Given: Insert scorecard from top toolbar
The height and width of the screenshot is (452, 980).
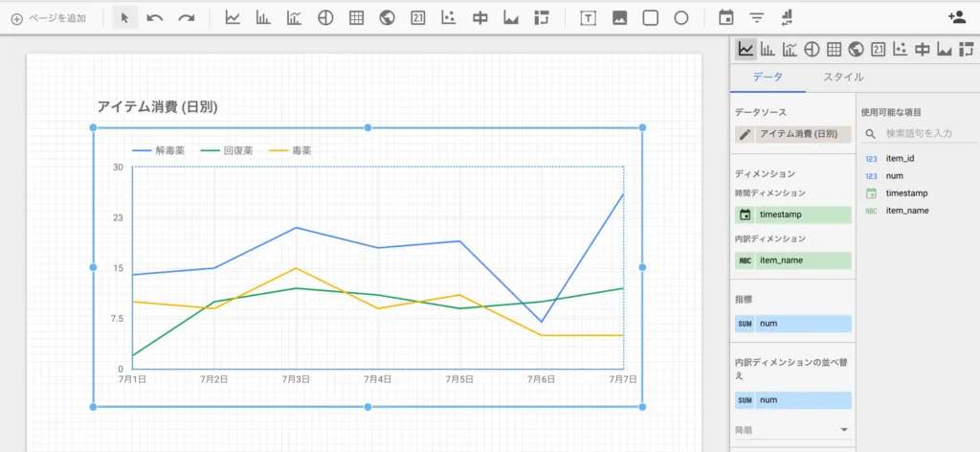Looking at the screenshot, I should (418, 18).
